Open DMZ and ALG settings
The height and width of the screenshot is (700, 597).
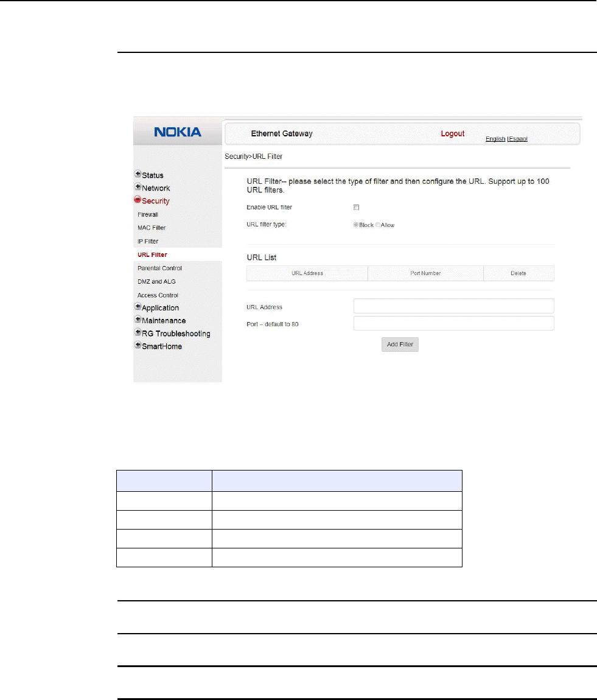tap(156, 282)
